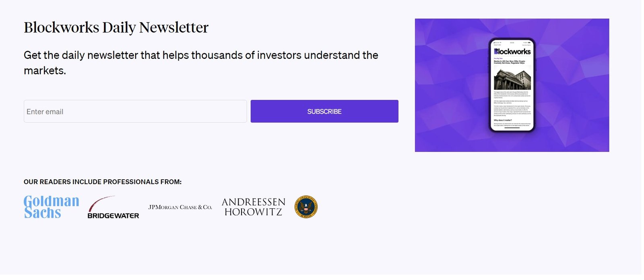Click the purple SUBSCRIBE button
The width and height of the screenshot is (644, 280).
tap(324, 111)
